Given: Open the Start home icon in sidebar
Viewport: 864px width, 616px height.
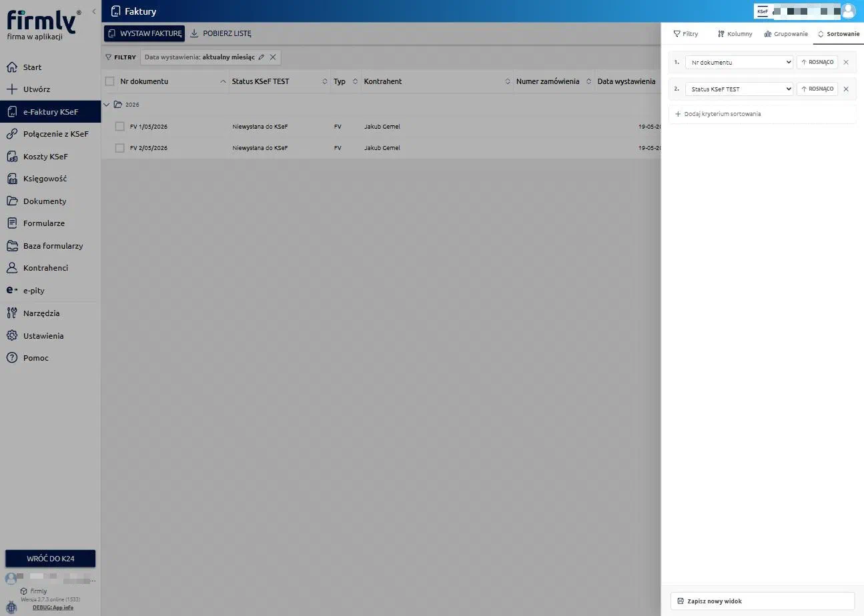Looking at the screenshot, I should [11, 67].
